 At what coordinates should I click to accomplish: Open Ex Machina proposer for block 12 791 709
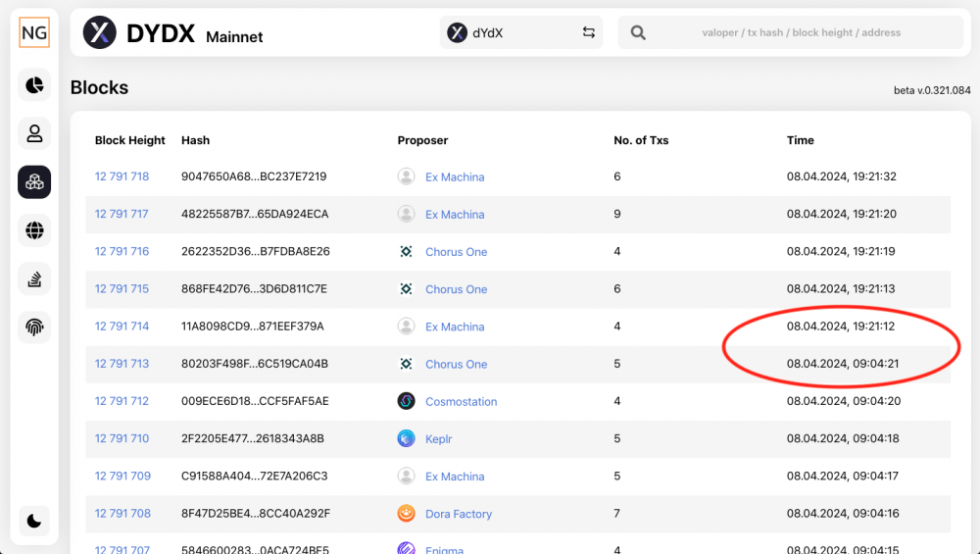(x=455, y=477)
